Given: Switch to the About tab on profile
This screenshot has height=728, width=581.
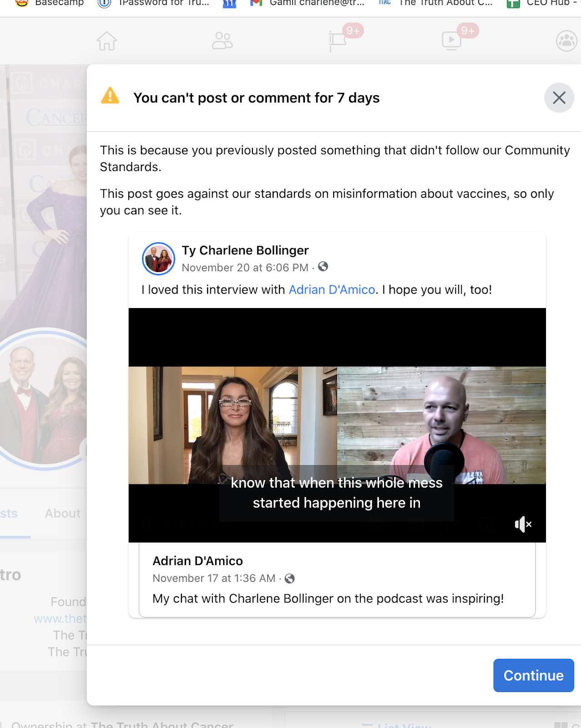Looking at the screenshot, I should (63, 514).
